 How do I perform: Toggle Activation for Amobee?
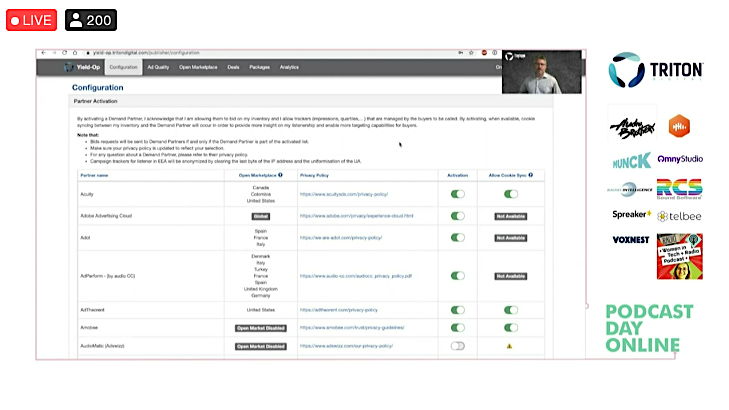(x=457, y=328)
